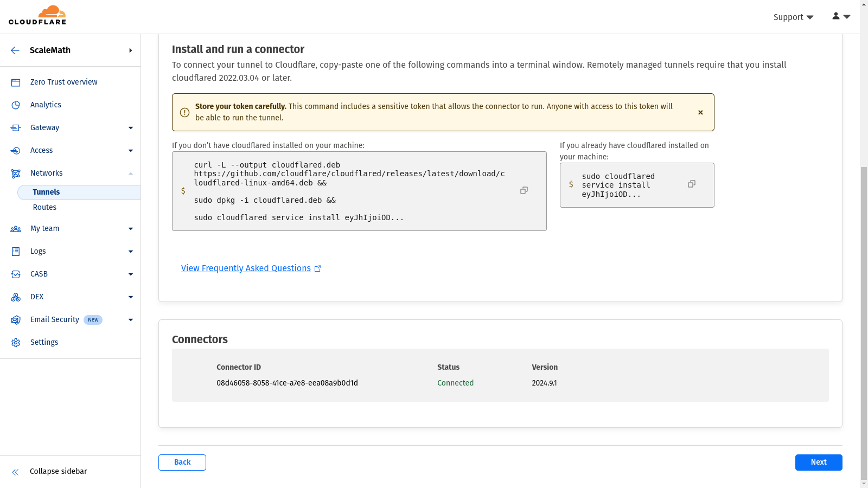This screenshot has height=488, width=868.
Task: Collapse the Networks sidebar section
Action: click(130, 174)
